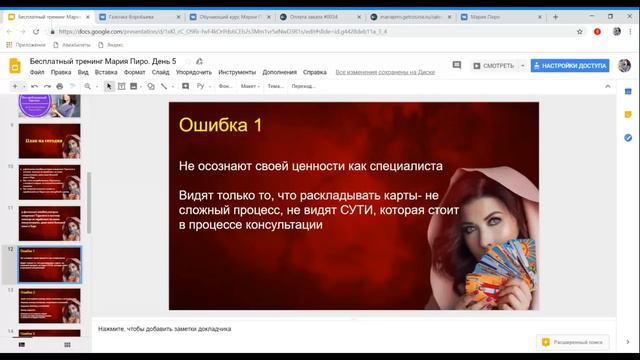Click the new slide plus icon
The image size is (640, 360).
point(15,87)
